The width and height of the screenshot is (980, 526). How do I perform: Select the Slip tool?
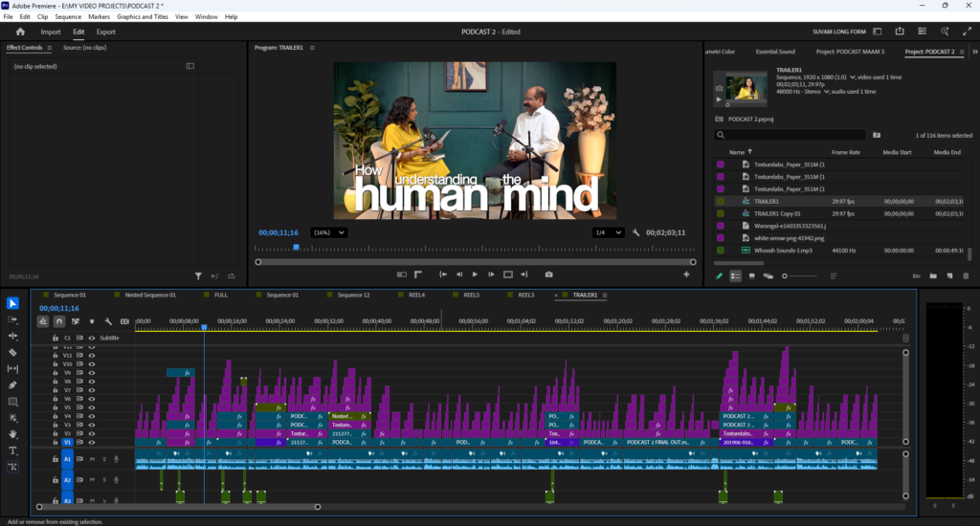12,368
